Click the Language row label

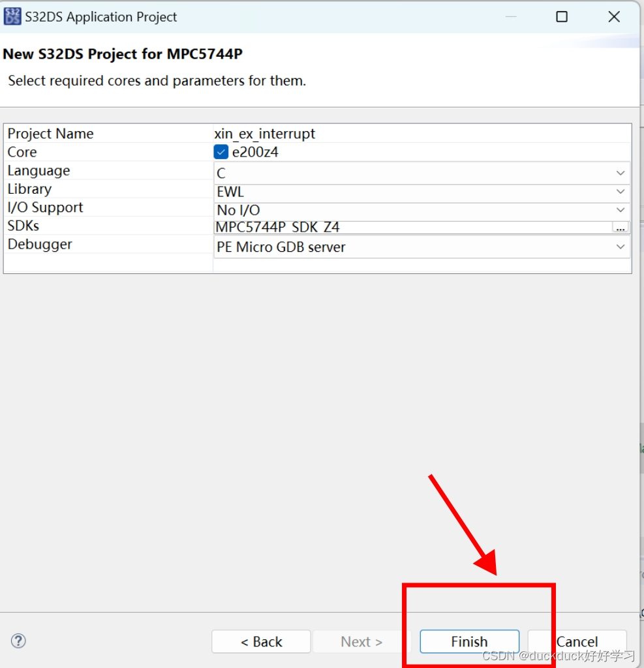tap(38, 171)
